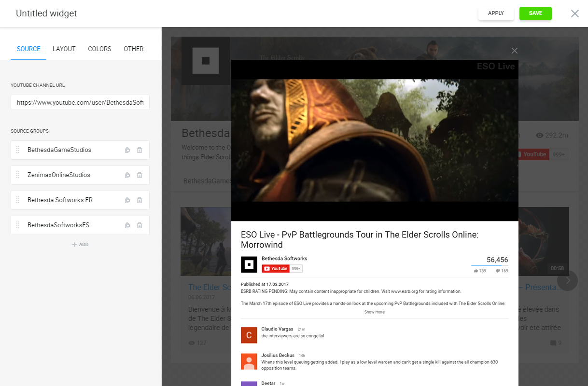Grab the ZenimaxOnlineStudios drag handle

coord(18,175)
